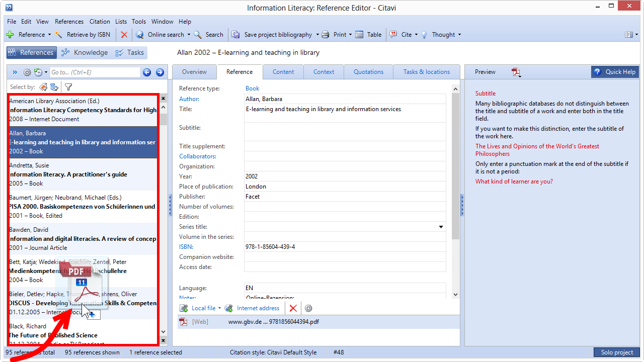Screen dimensions: 644x362
Task: Open the References menu
Action: (x=69, y=22)
